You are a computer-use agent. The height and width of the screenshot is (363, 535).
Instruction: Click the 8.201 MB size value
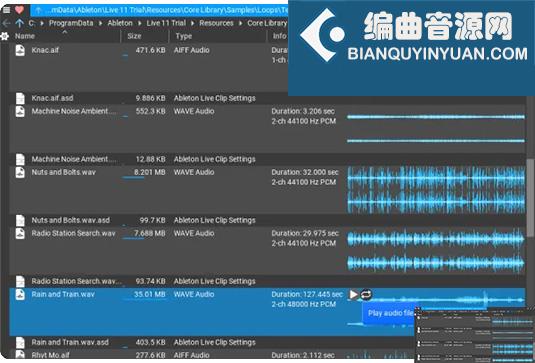click(150, 172)
